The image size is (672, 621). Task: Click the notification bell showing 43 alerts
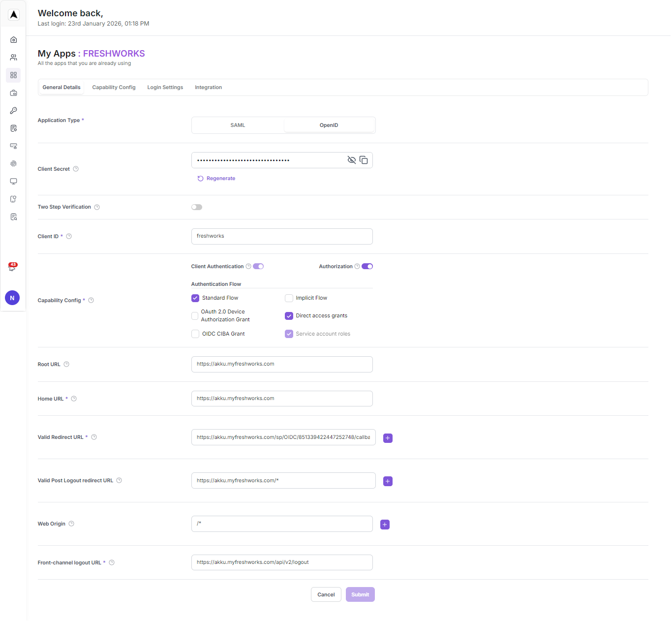[12, 267]
